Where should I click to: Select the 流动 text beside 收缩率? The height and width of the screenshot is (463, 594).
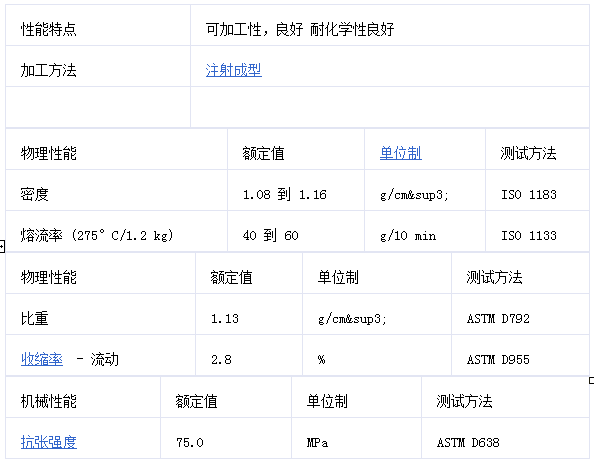point(105,359)
